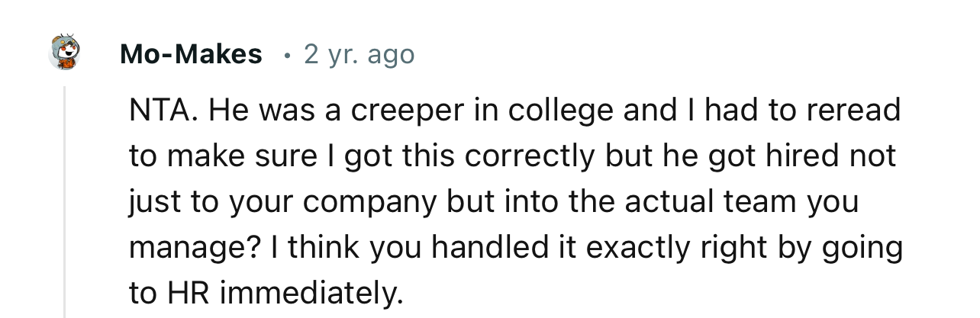The width and height of the screenshot is (980, 318).
Task: Click the '2 yr. ago' timestamp
Action: click(359, 54)
